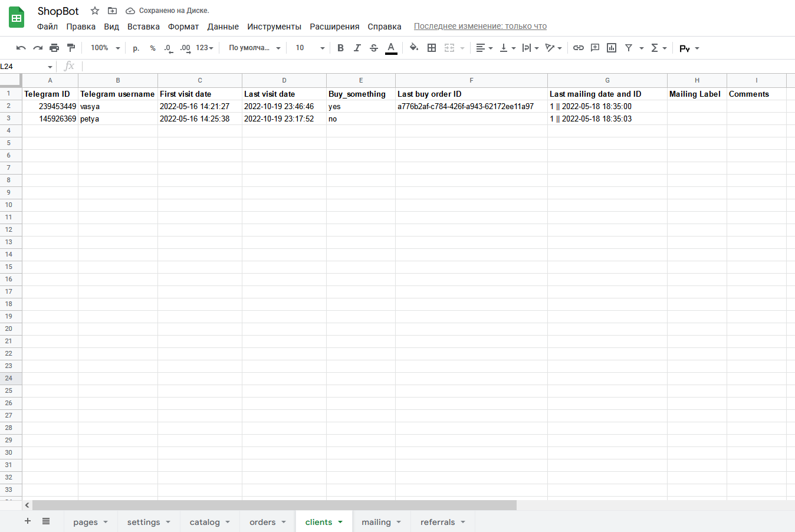This screenshot has width=795, height=532.
Task: Open the Правка menu
Action: coord(81,27)
